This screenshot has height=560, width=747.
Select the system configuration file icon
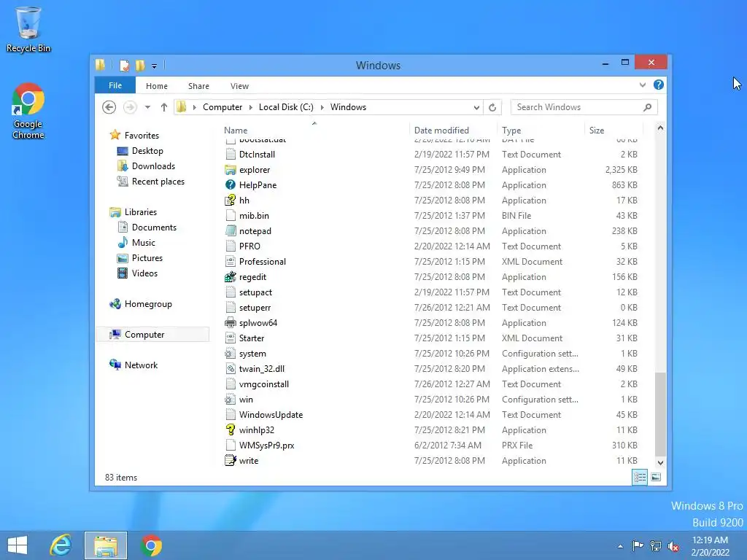[230, 354]
